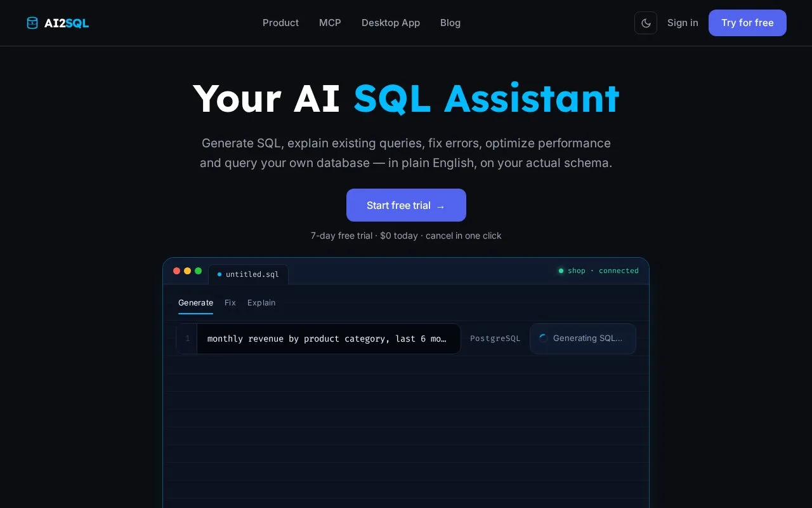Screen dimensions: 812x508
Task: Click the monthly revenue query input field
Action: pos(329,338)
